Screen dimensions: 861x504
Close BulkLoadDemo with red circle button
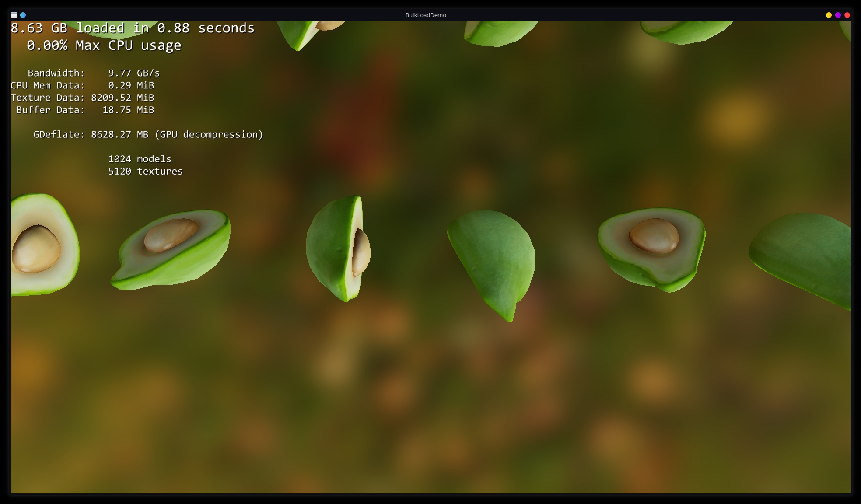(847, 15)
